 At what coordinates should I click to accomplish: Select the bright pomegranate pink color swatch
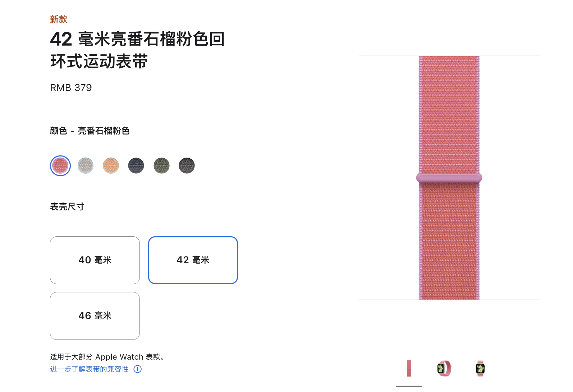coord(60,166)
